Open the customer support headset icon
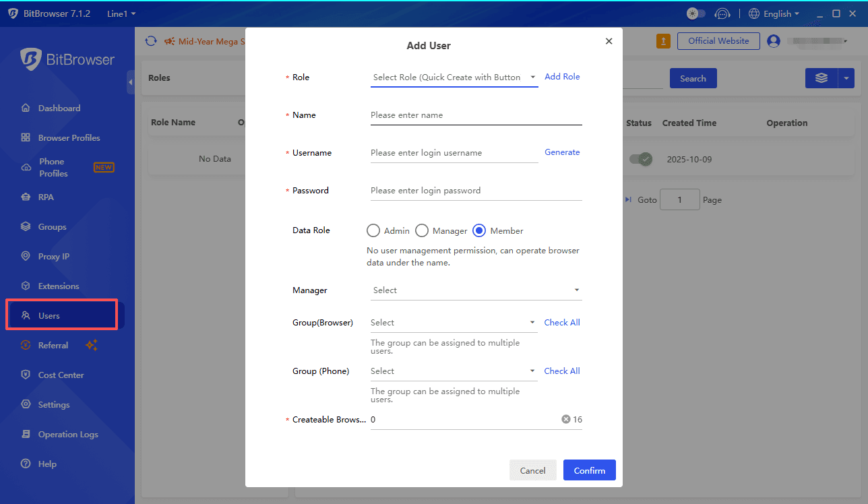Screen dimensions: 868x504 pyautogui.click(x=722, y=13)
